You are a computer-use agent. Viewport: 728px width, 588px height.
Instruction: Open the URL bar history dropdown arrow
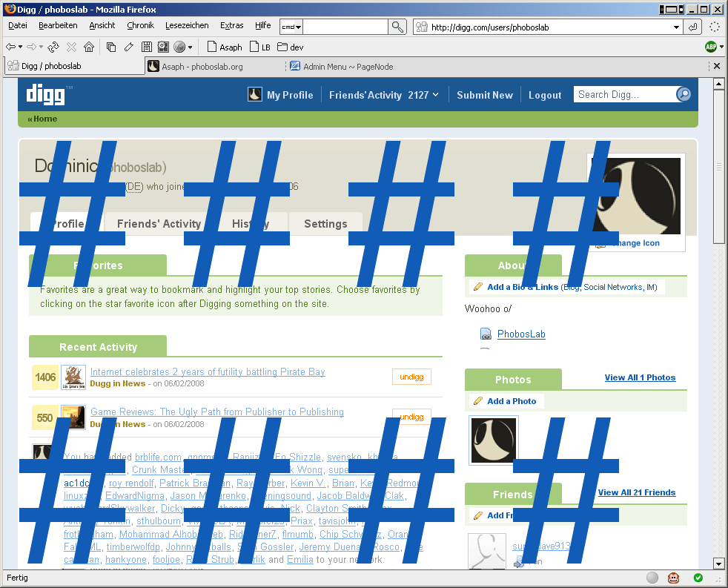tap(676, 27)
